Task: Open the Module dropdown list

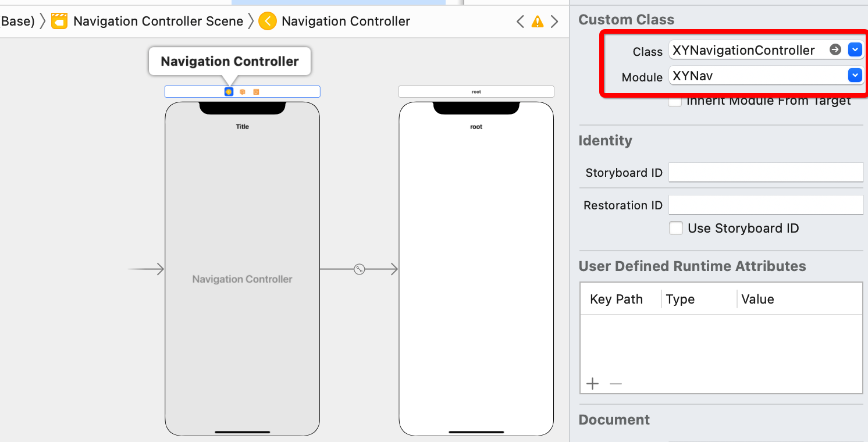Action: pos(855,76)
